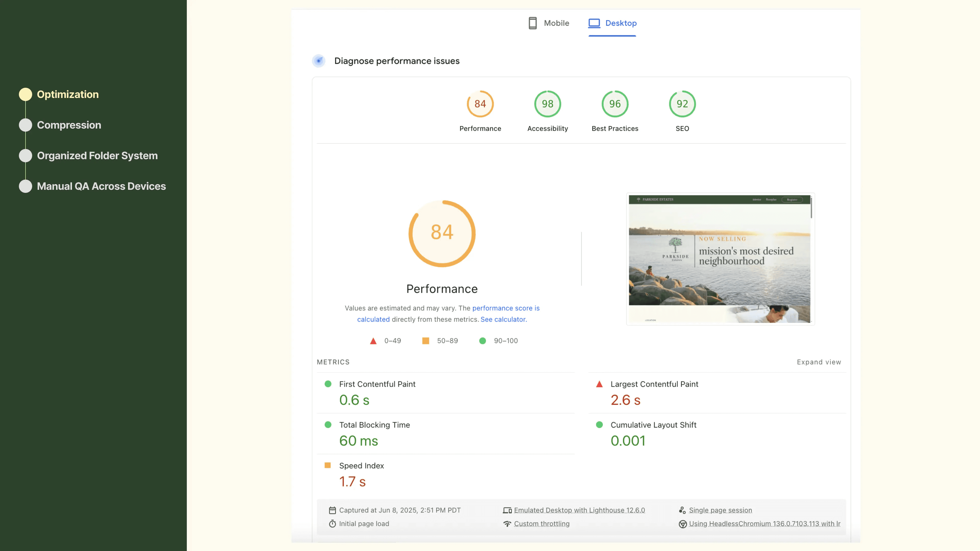
Task: Select the Manual QA Across Devices bullet
Action: (x=26, y=186)
